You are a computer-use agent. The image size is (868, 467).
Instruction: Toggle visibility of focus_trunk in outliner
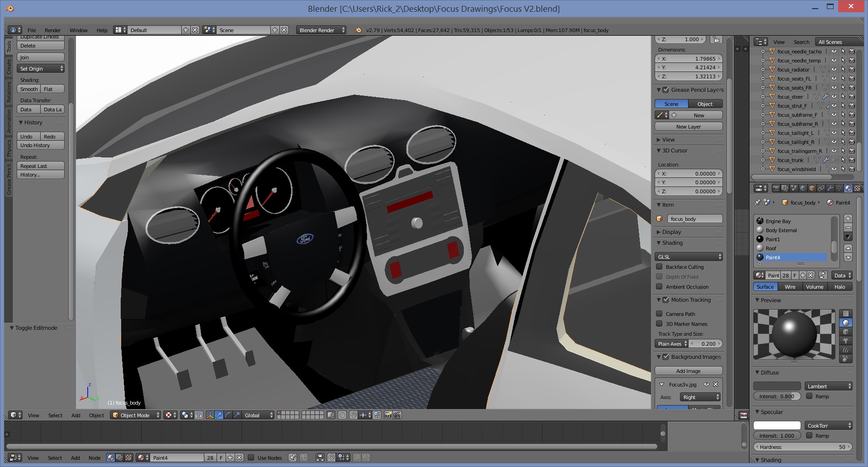click(x=834, y=160)
